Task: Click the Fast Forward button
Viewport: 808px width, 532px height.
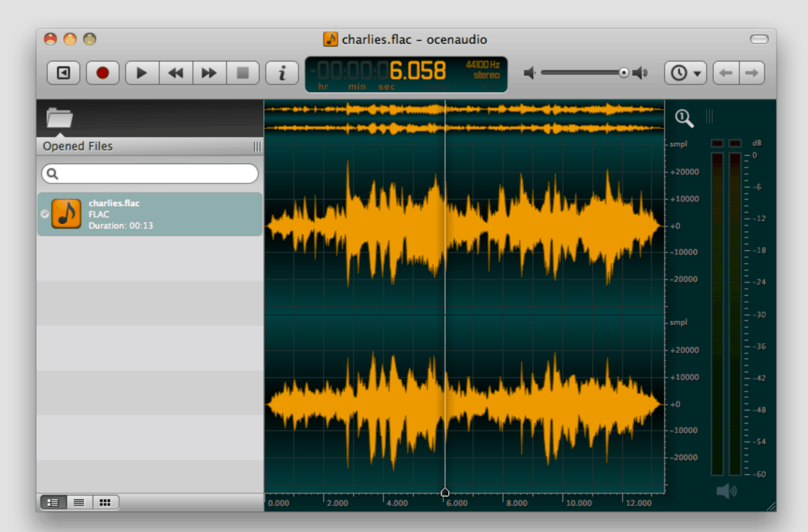Action: pos(209,73)
